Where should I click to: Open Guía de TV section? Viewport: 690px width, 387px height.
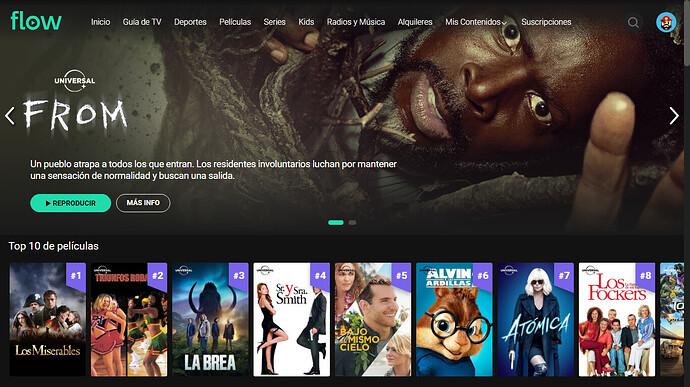142,22
